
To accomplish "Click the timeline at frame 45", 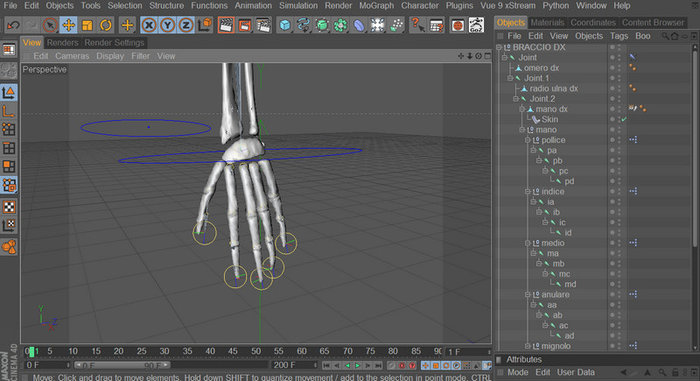I will pyautogui.click(x=233, y=352).
